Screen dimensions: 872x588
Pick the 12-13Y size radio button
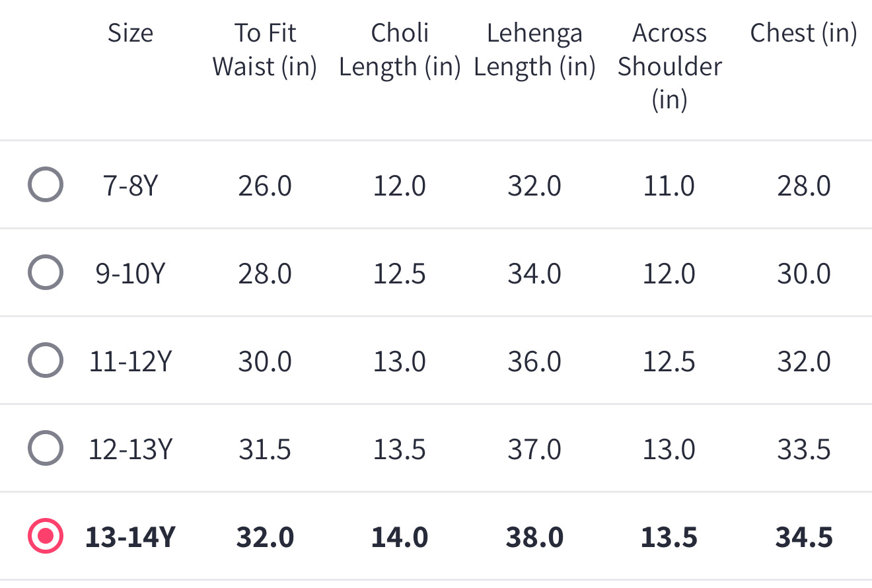46,449
